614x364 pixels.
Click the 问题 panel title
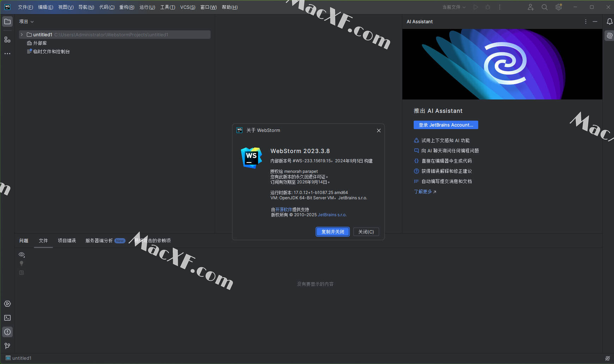[x=24, y=241]
